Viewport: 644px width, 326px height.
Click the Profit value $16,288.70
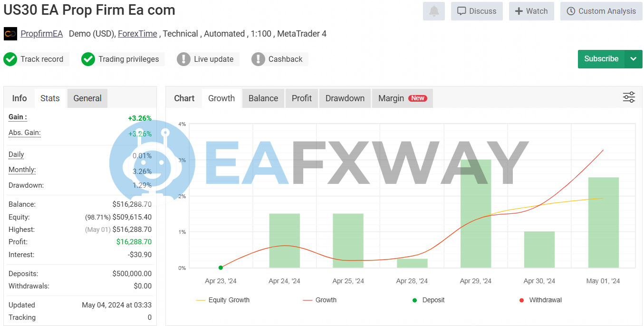pos(134,242)
